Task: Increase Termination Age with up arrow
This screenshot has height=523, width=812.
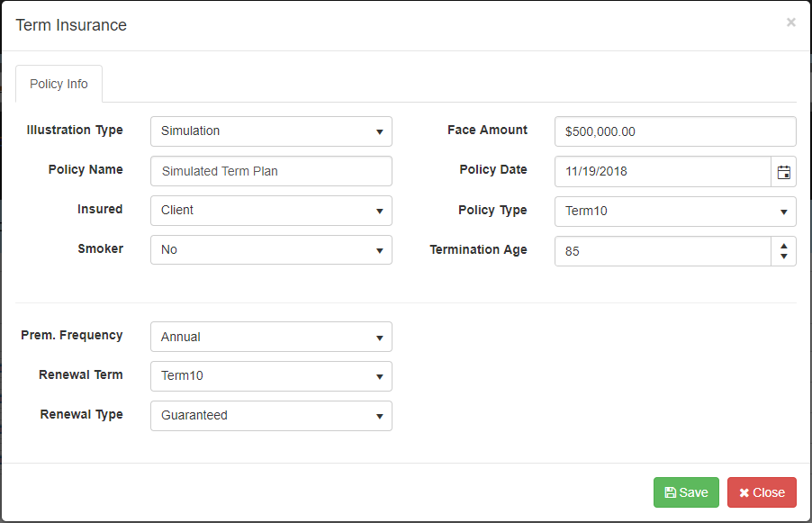Action: point(784,245)
